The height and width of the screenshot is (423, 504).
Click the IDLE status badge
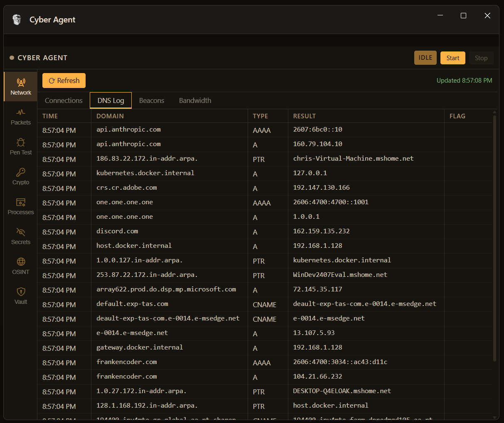pyautogui.click(x=425, y=58)
